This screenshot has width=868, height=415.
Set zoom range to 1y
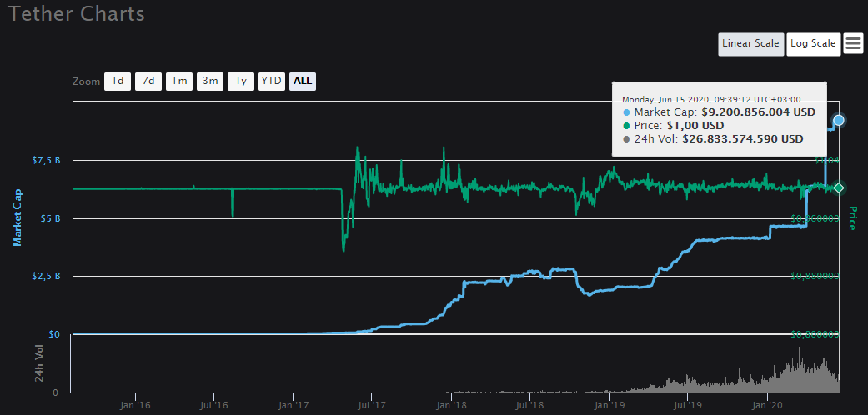click(x=241, y=82)
